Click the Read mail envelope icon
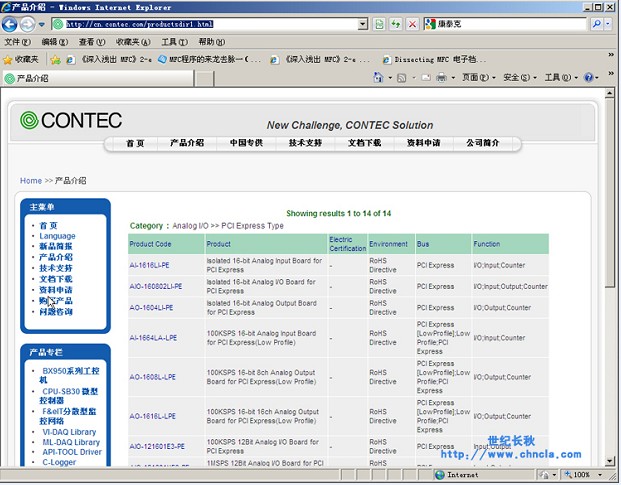Image resolution: width=621 pixels, height=485 pixels. tap(426, 78)
